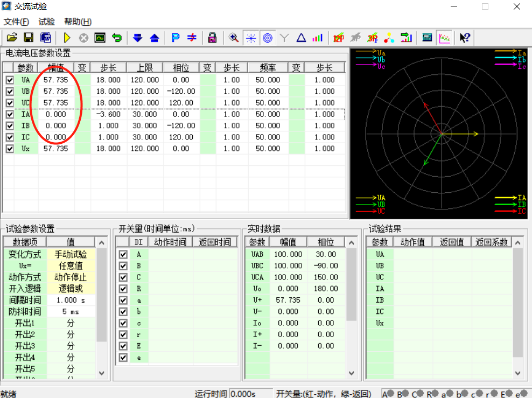The width and height of the screenshot is (532, 398).
Task: Click the green undo arrow icon
Action: point(116,38)
